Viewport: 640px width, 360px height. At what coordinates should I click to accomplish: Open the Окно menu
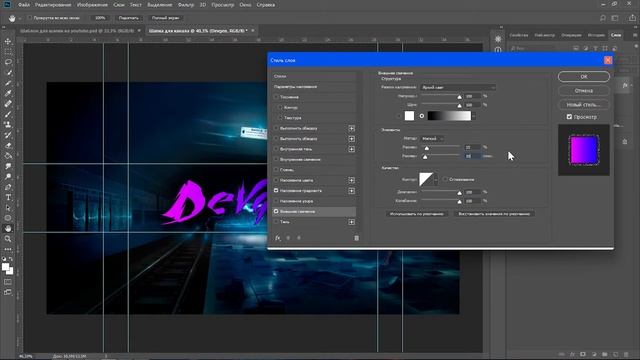click(245, 5)
